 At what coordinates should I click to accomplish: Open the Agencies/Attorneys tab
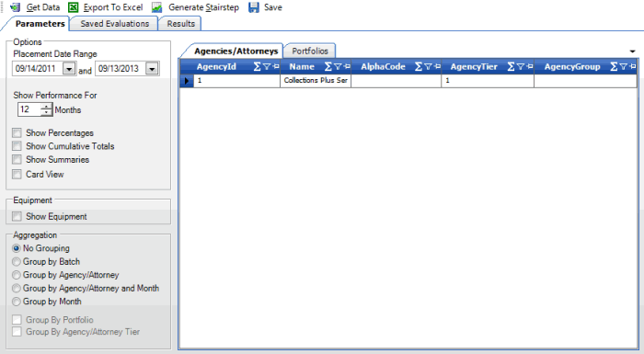tap(236, 51)
